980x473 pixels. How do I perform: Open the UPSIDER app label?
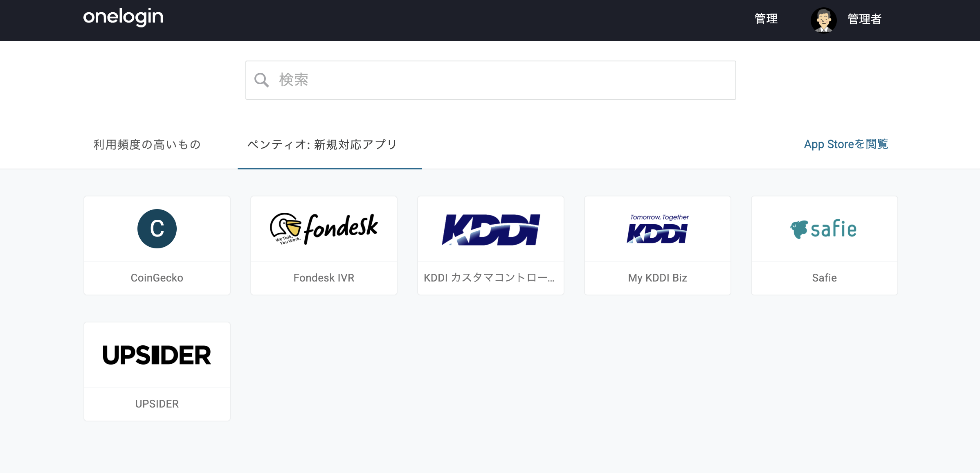pos(157,404)
